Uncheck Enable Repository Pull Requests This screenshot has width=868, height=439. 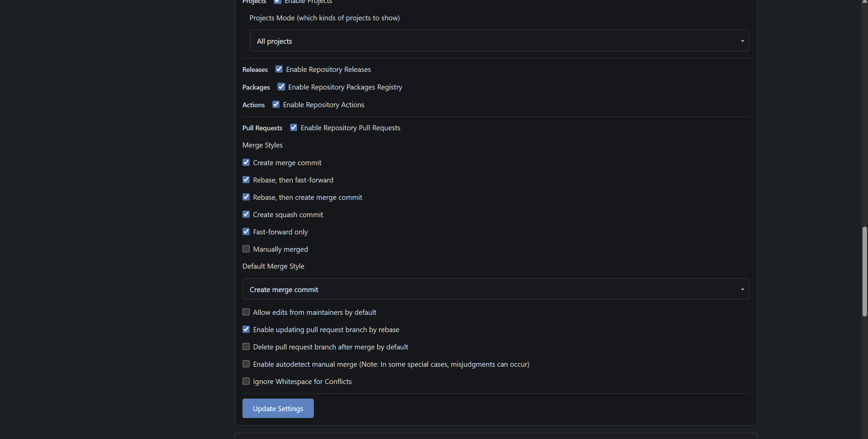point(293,128)
